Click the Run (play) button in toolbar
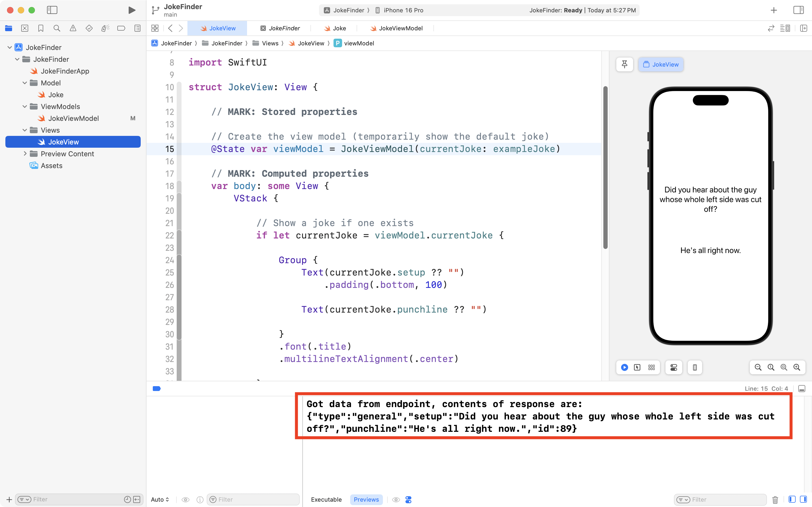The width and height of the screenshot is (812, 507). pos(132,10)
